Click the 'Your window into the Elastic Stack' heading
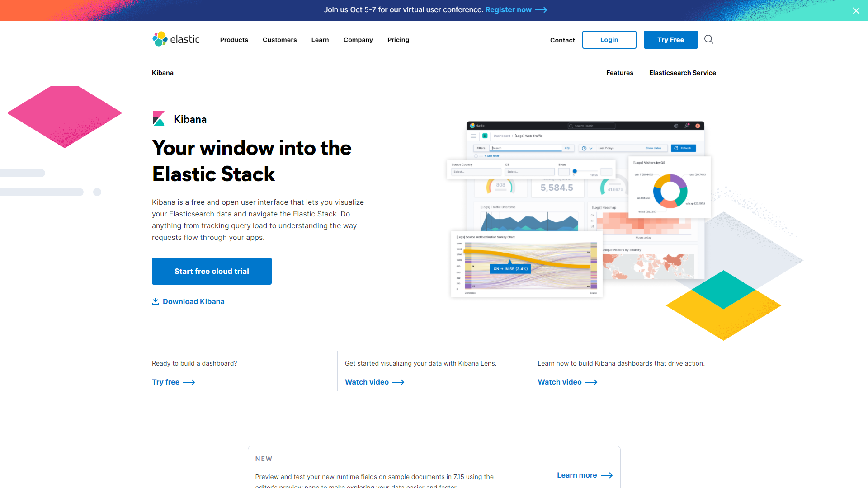The height and width of the screenshot is (488, 868). point(252,161)
